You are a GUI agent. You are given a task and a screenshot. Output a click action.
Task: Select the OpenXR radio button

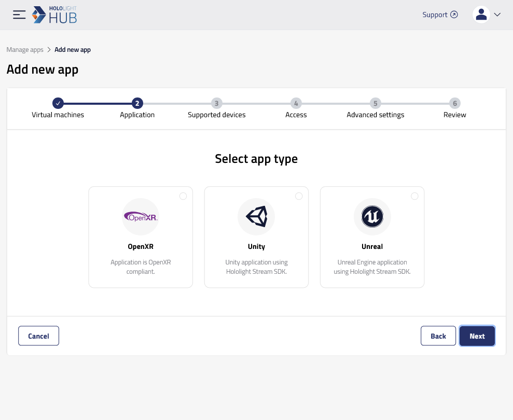[x=183, y=196]
